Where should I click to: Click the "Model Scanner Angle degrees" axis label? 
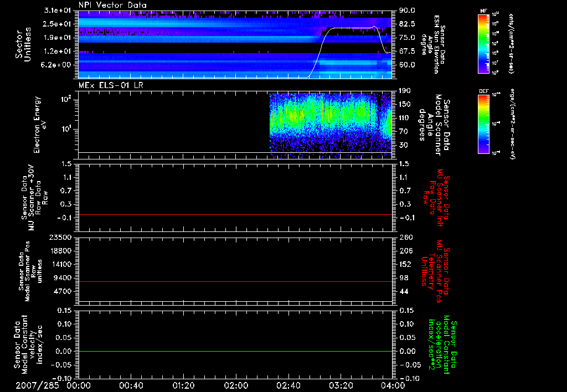pyautogui.click(x=434, y=125)
